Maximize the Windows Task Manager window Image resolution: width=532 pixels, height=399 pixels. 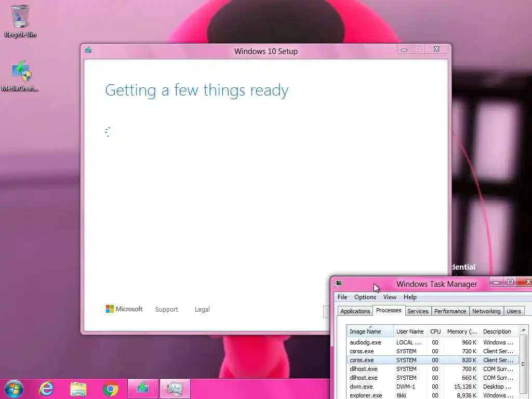pyautogui.click(x=510, y=282)
